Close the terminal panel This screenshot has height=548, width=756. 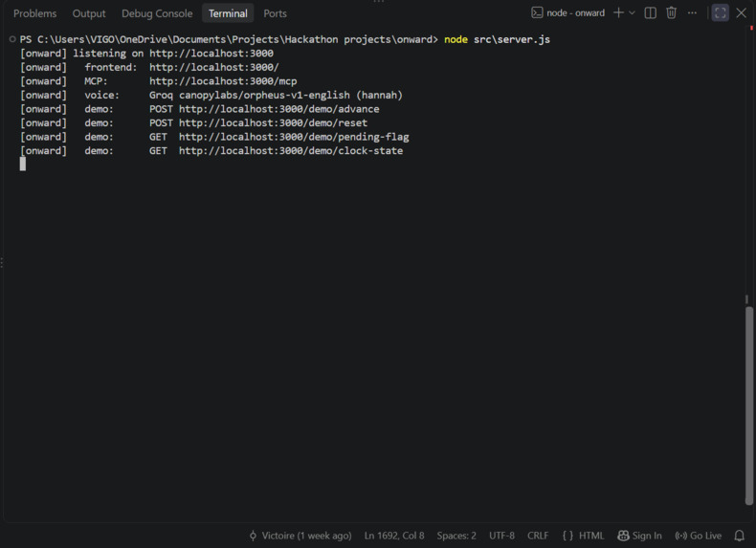click(741, 13)
